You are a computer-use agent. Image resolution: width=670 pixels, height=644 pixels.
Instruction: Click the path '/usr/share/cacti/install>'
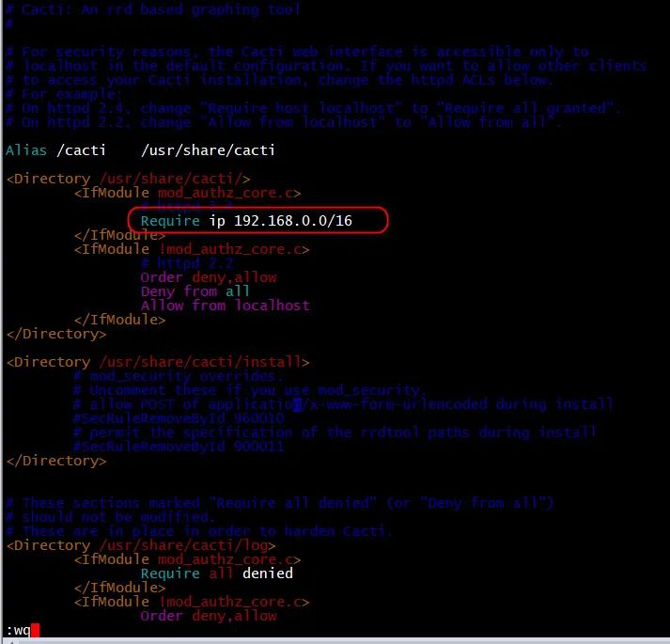coord(204,362)
